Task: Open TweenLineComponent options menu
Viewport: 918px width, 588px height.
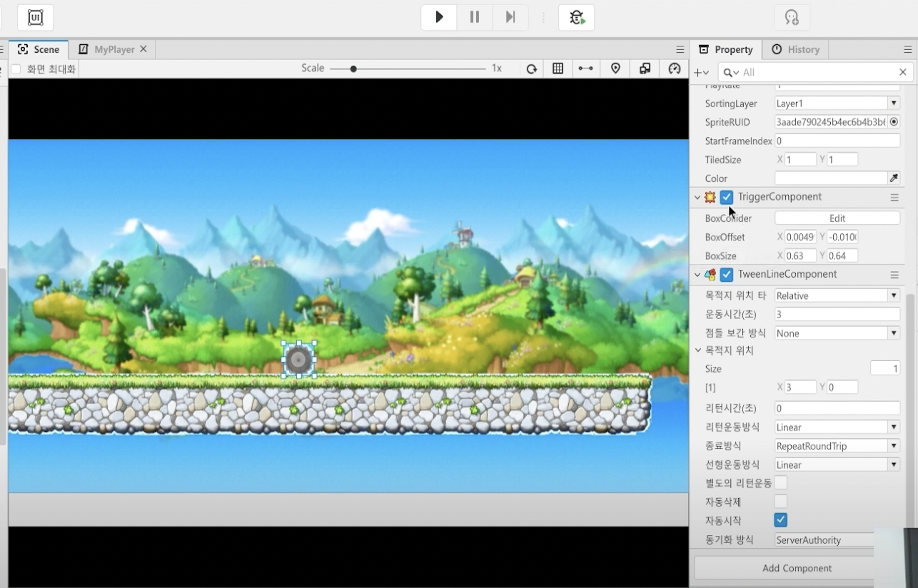Action: (894, 275)
